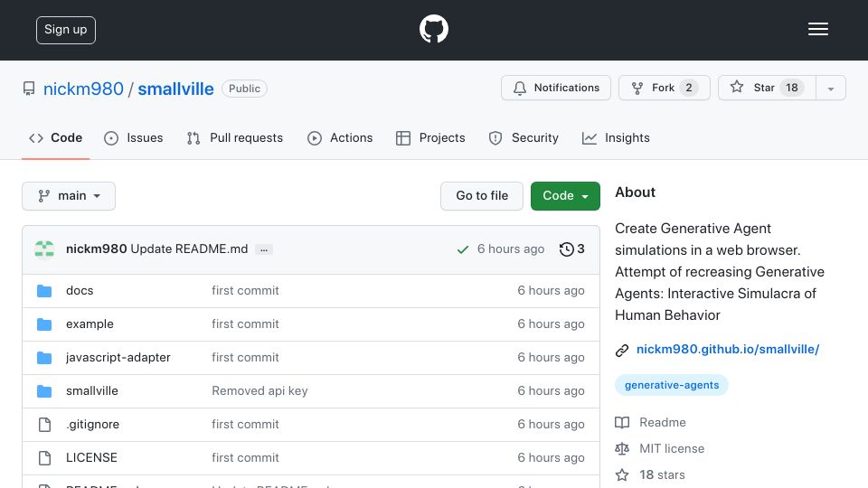
Task: Click first commit text in .gitignore row
Action: coord(245,425)
